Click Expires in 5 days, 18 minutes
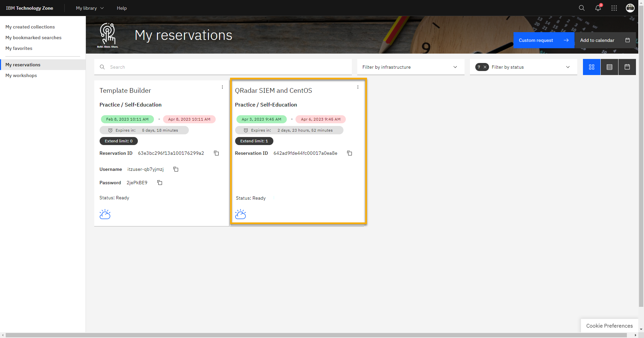This screenshot has width=644, height=338. [x=144, y=130]
